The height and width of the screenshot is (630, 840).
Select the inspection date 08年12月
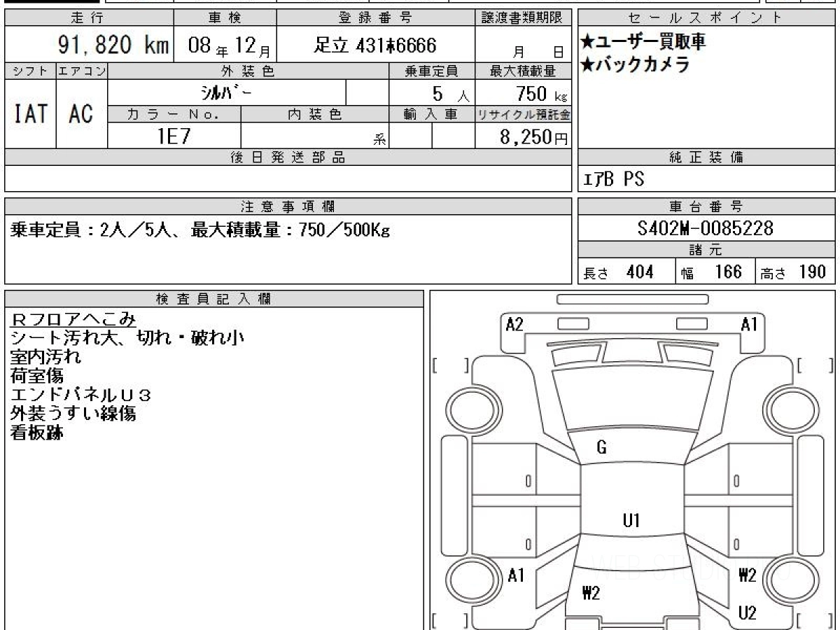tap(230, 46)
